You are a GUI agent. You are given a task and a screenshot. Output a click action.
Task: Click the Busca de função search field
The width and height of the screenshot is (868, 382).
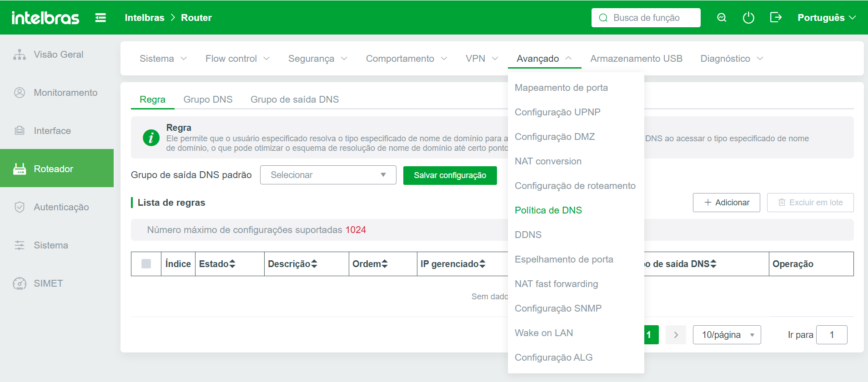[646, 18]
